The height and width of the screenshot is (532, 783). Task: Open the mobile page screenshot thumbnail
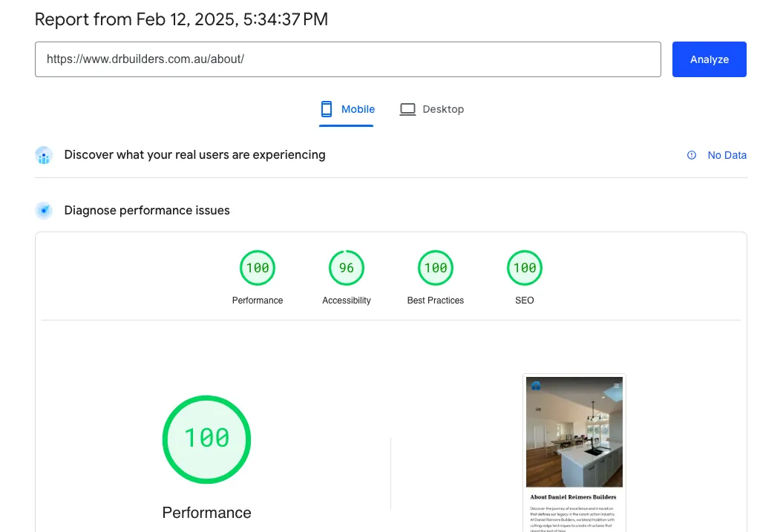tap(574, 453)
